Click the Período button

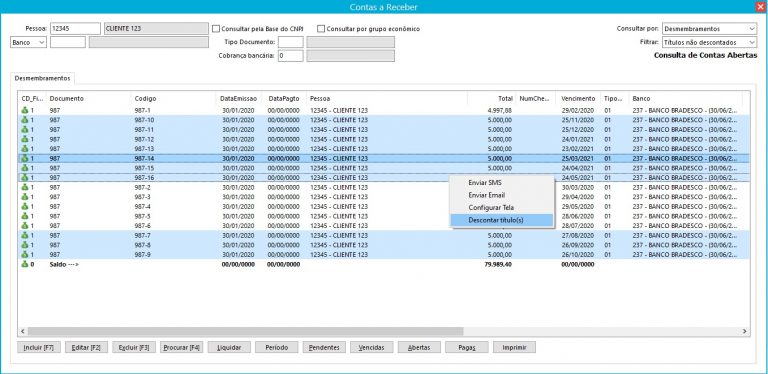coord(276,348)
